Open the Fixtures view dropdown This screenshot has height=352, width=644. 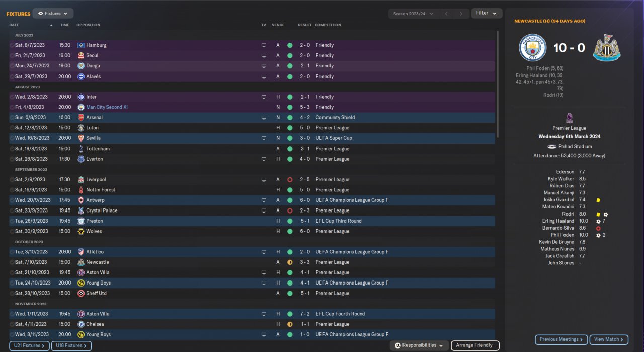point(53,14)
